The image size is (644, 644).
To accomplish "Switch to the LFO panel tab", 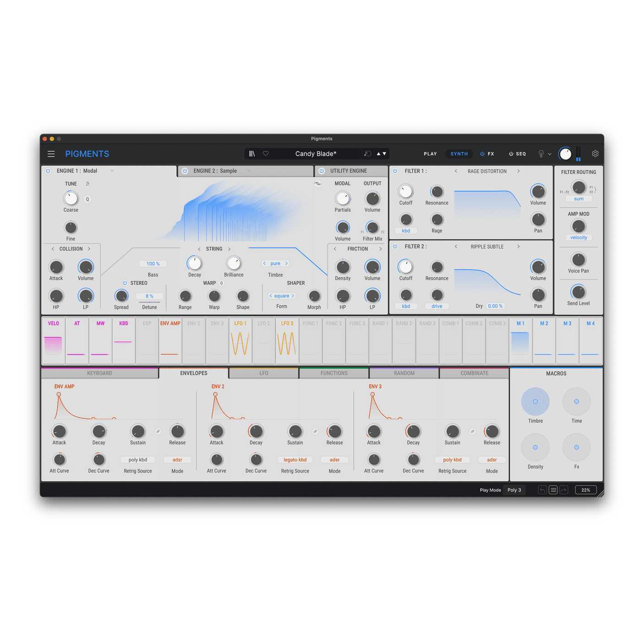I will point(263,373).
